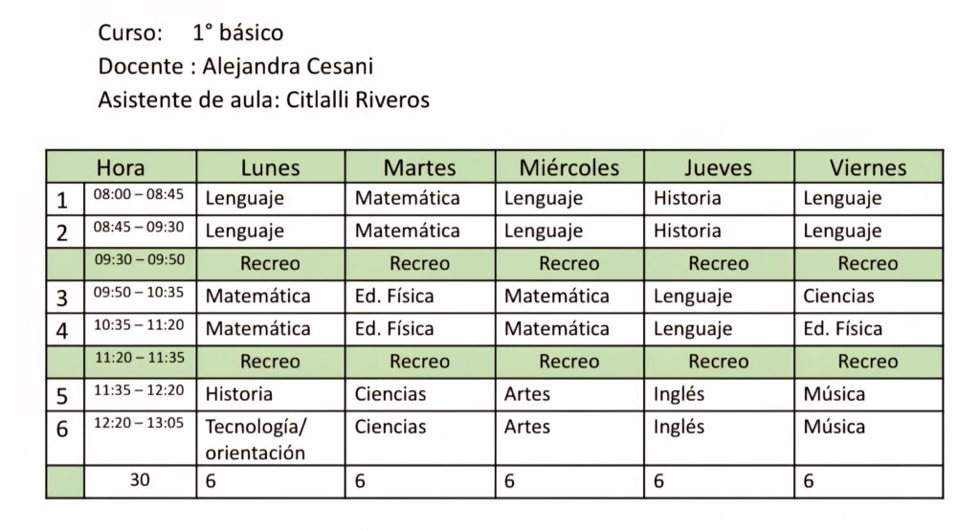Click Inglés cell in Jueves period 5
Viewport: 980px width, 530px height.
tap(719, 394)
